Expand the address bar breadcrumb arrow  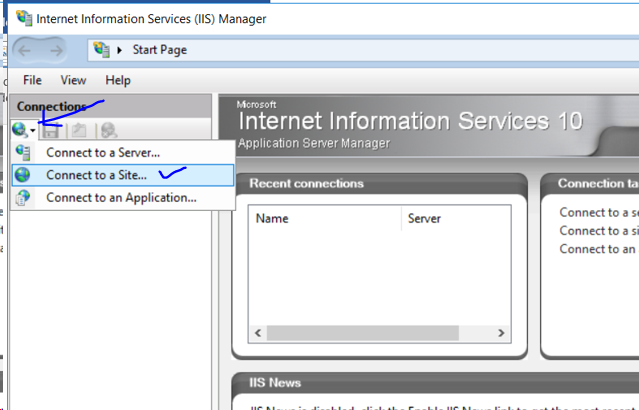[x=119, y=50]
